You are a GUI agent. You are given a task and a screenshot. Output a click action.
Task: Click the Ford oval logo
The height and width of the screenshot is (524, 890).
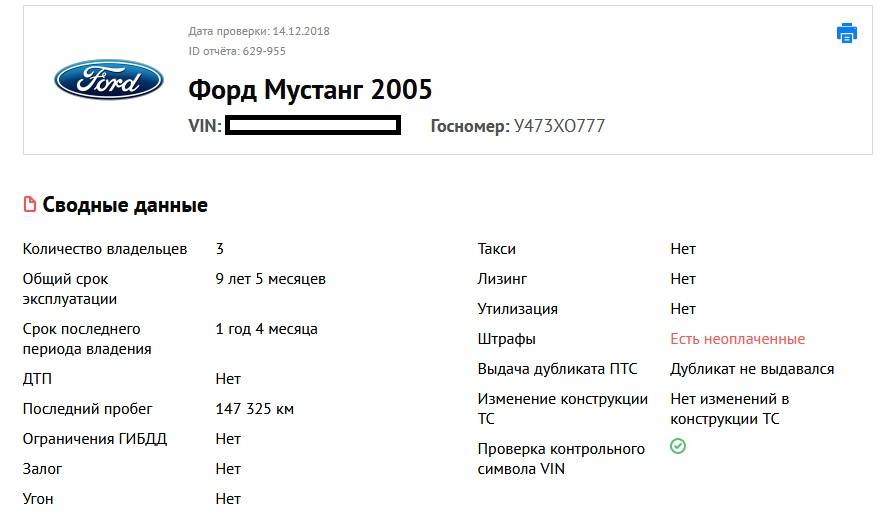pyautogui.click(x=108, y=80)
